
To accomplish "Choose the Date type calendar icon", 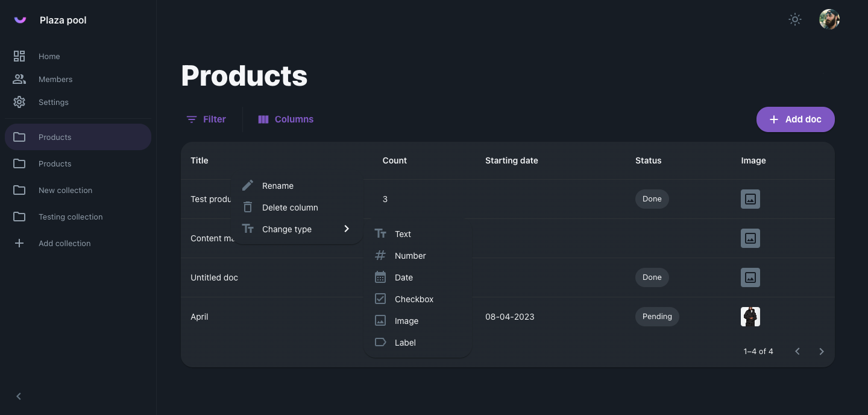I will [380, 277].
